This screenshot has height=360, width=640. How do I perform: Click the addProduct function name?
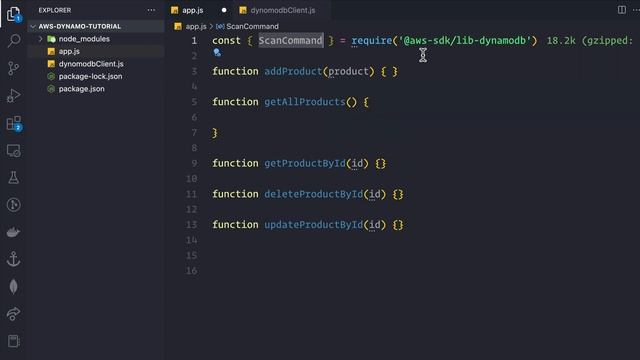pos(293,71)
